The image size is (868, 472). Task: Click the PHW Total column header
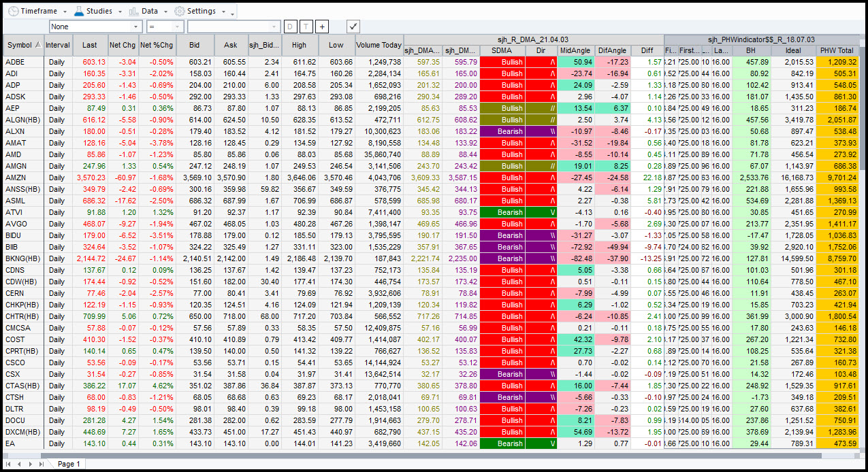[837, 50]
